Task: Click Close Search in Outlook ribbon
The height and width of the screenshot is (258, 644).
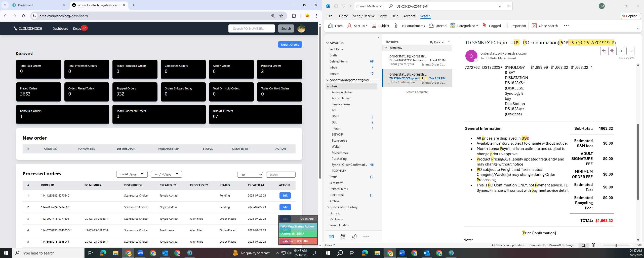Action: 545,26
